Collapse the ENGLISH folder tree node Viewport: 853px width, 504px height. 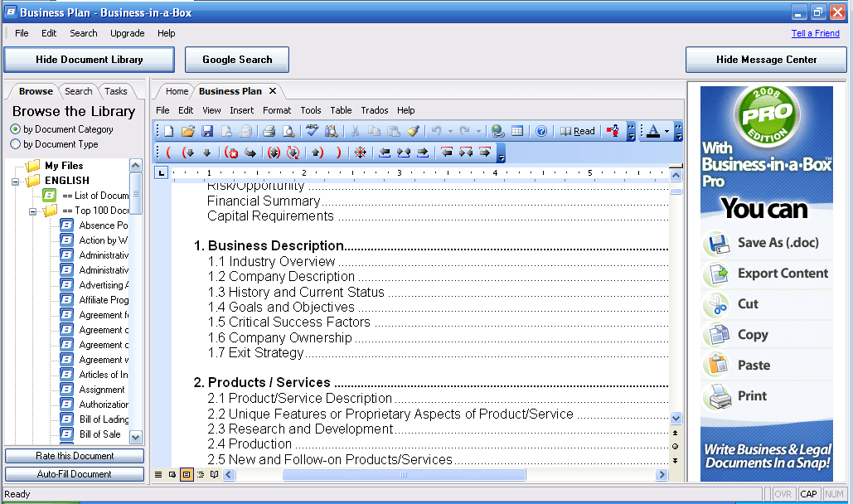pos(16,181)
